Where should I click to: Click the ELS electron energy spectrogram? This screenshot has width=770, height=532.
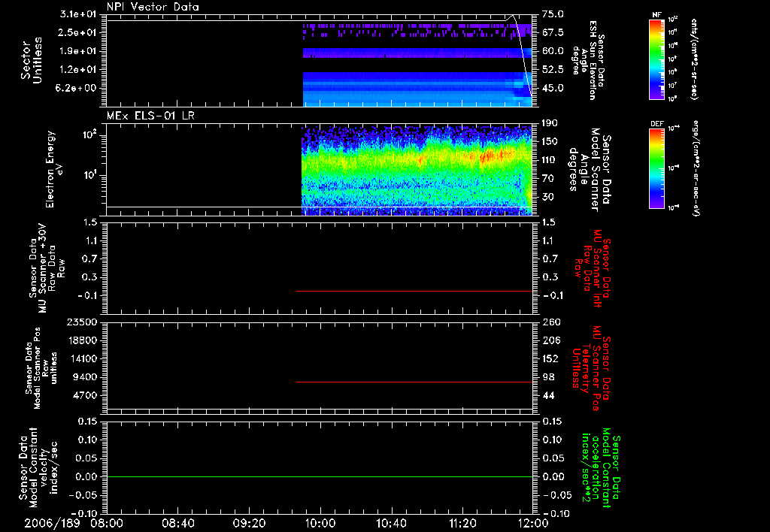point(417,171)
